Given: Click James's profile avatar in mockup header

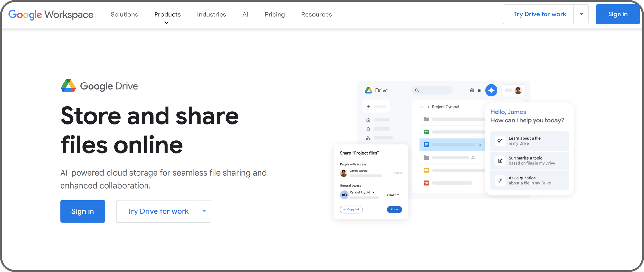Looking at the screenshot, I should (x=518, y=91).
